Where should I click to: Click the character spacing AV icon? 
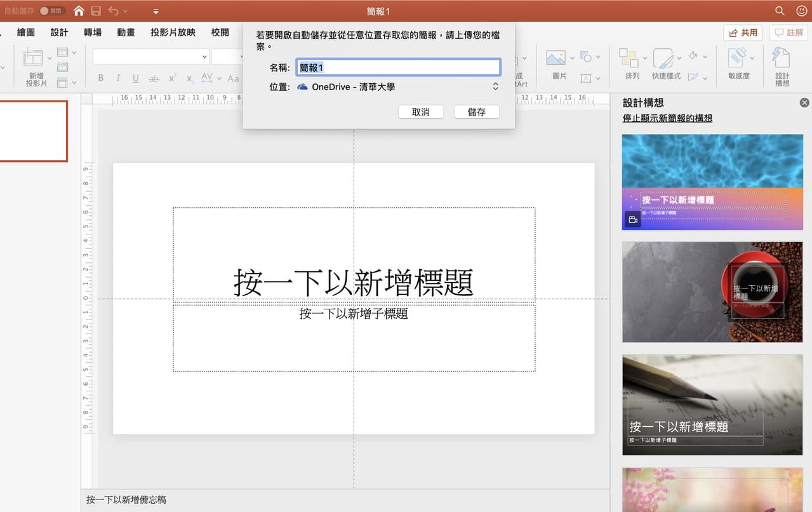pyautogui.click(x=207, y=77)
